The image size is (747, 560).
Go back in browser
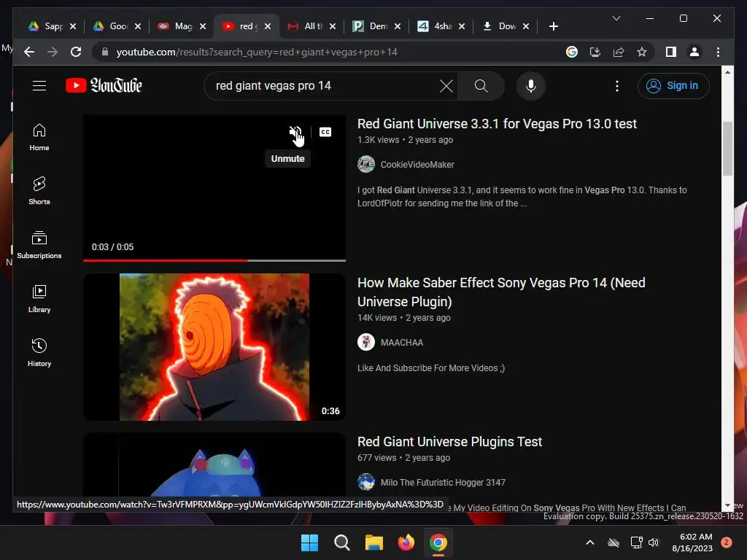(29, 52)
